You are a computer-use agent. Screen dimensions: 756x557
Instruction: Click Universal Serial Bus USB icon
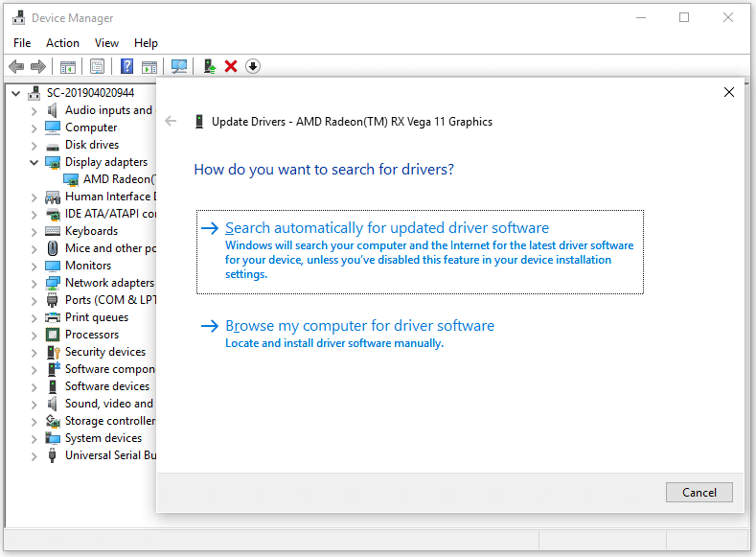coord(52,455)
